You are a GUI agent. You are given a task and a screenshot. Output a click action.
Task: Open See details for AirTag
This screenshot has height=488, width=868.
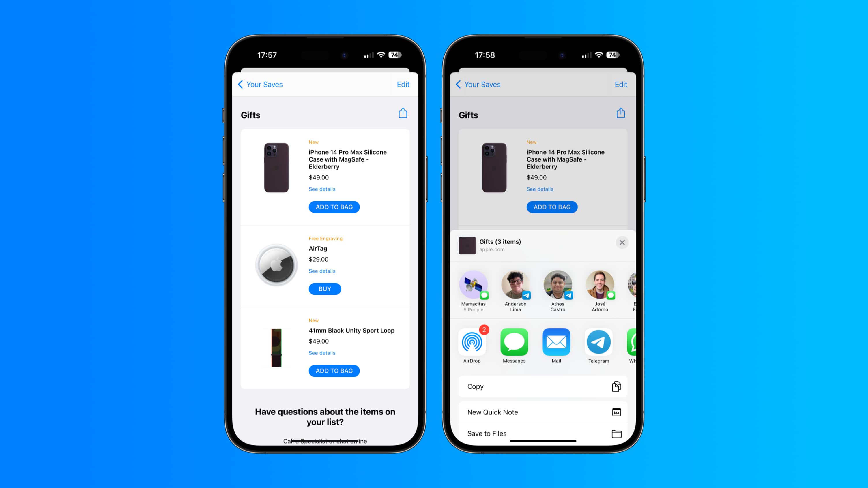point(321,271)
